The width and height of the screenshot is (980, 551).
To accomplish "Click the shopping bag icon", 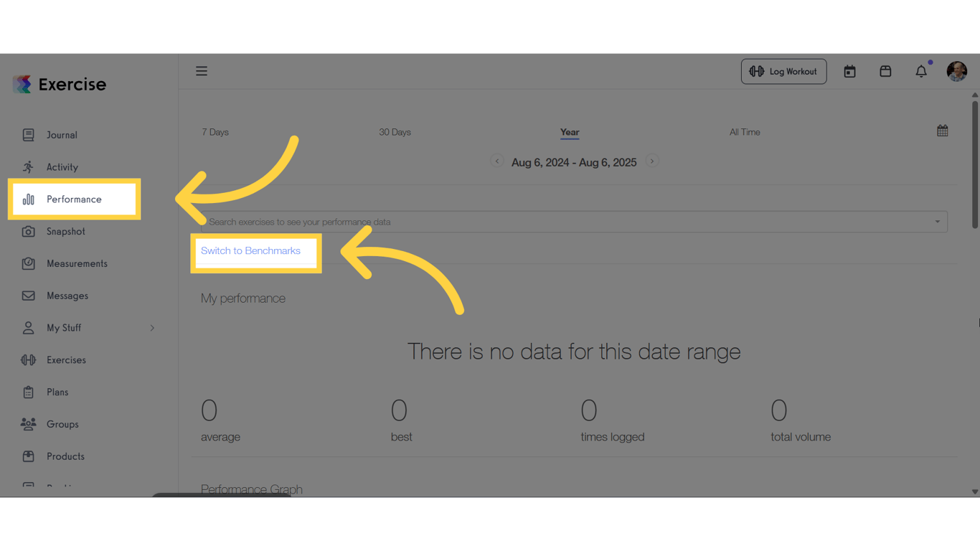I will [885, 71].
